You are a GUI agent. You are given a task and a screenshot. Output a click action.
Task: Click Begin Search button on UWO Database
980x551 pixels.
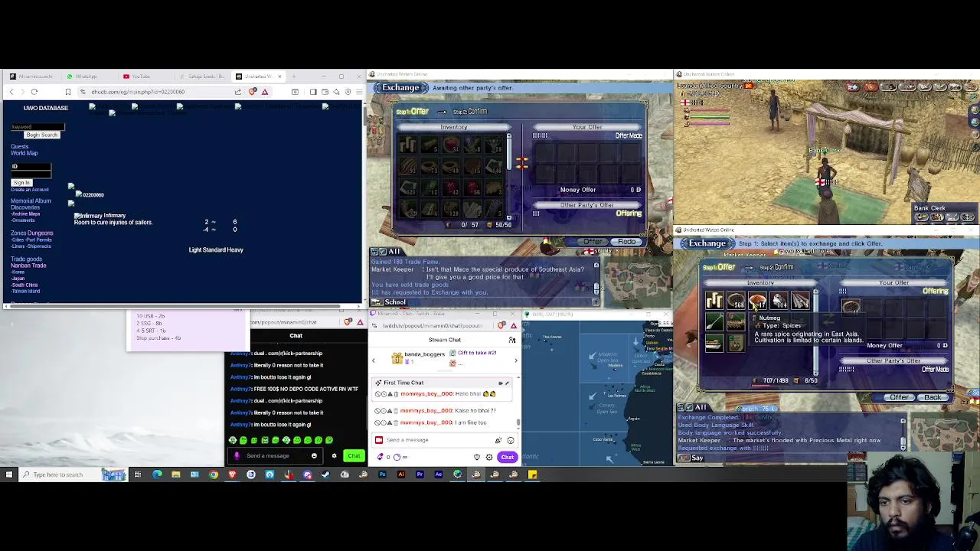tap(41, 135)
